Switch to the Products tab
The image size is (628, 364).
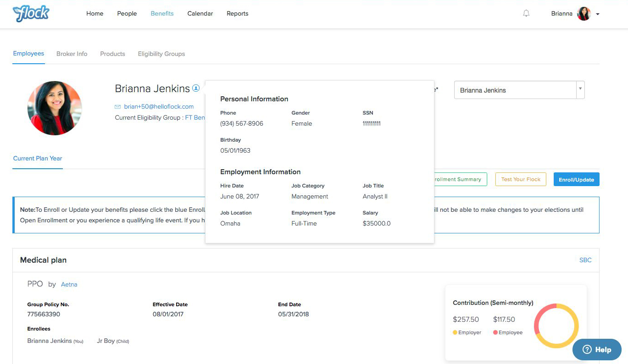pyautogui.click(x=112, y=54)
